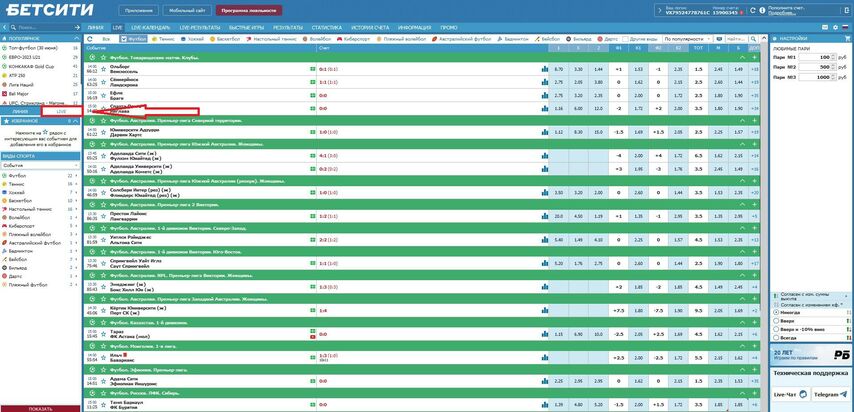Filter by Хоккей sport icon
The image size is (854, 412).
pyautogui.click(x=183, y=39)
